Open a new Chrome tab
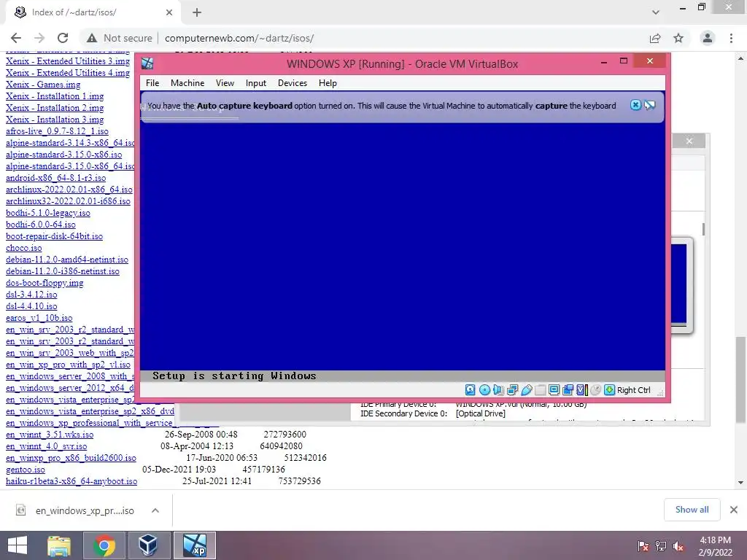 point(197,12)
